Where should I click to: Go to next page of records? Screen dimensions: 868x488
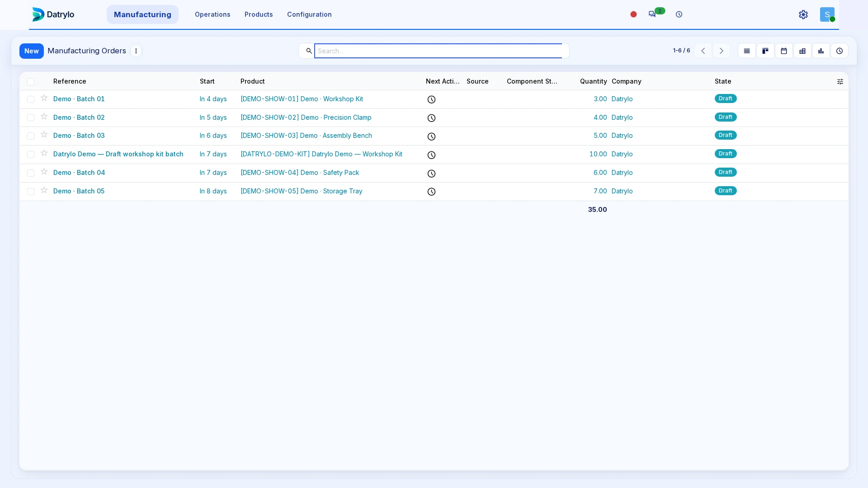722,51
